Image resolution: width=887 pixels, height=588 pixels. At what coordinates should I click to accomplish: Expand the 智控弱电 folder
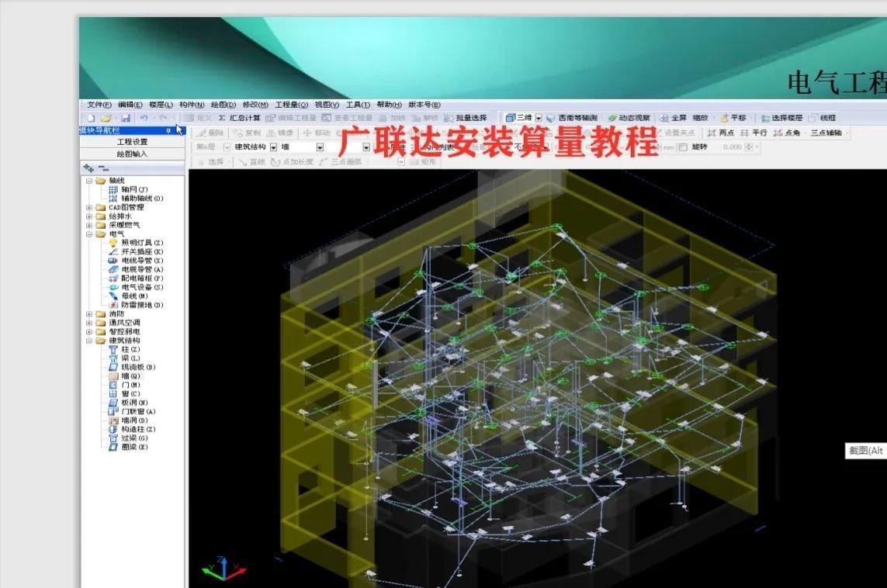coord(88,331)
